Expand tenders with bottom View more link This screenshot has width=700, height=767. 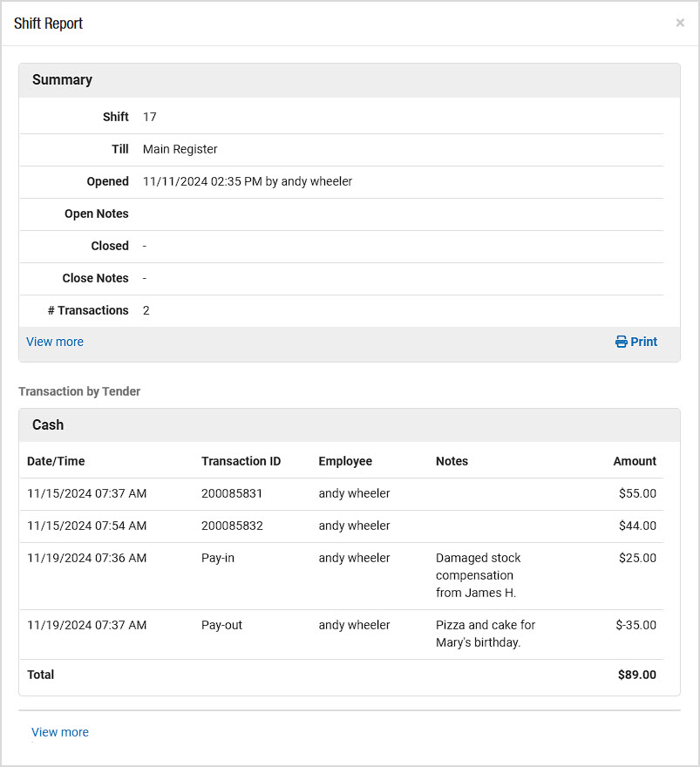(60, 732)
